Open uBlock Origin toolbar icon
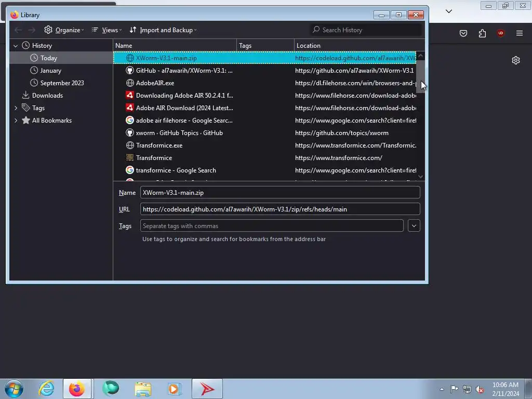 click(500, 33)
